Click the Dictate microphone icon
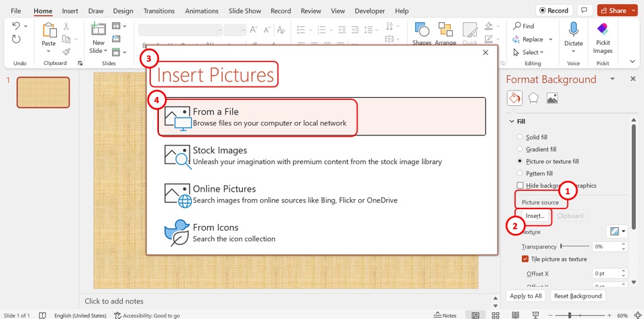The height and width of the screenshot is (319, 644). tap(574, 30)
